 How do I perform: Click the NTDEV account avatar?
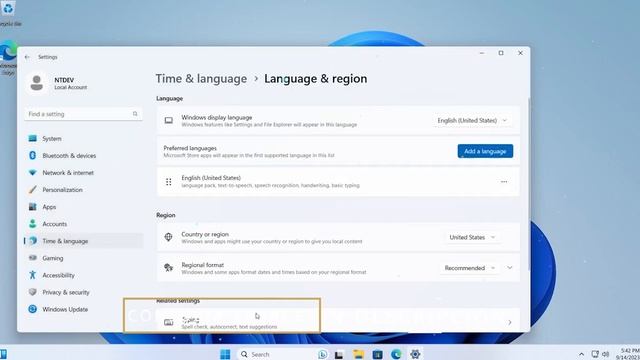pos(37,83)
